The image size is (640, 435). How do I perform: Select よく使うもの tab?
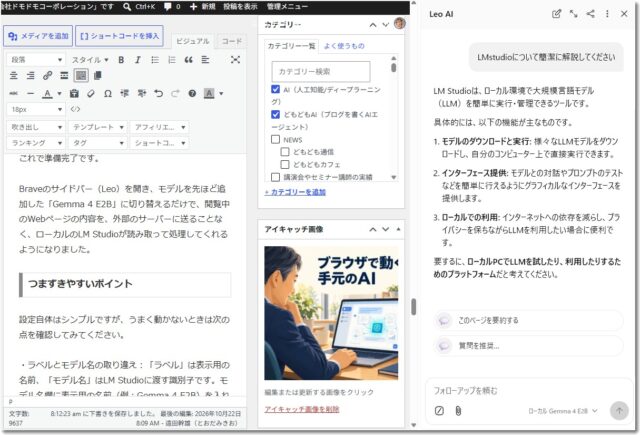click(x=344, y=46)
